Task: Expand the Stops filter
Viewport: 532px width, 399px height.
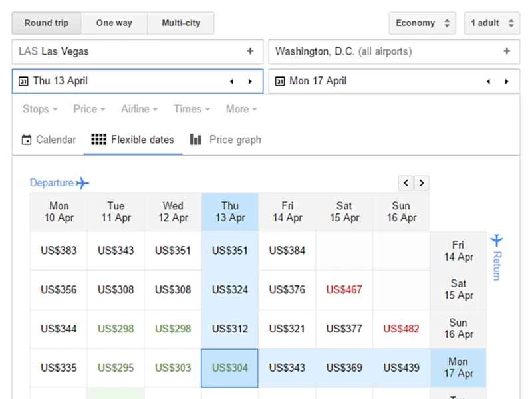Action: (x=40, y=109)
